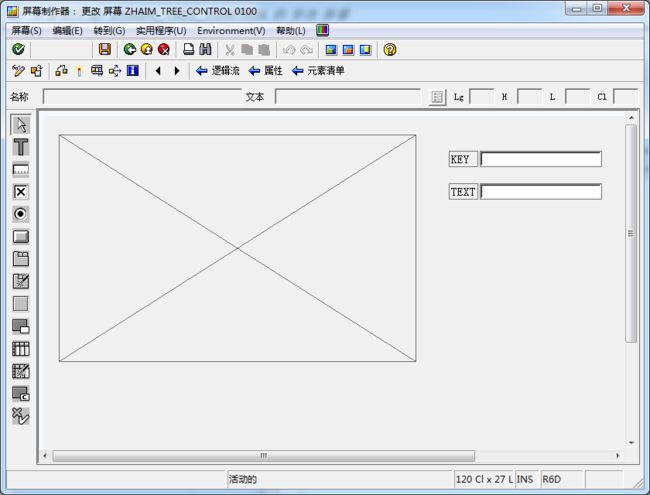Screen dimensions: 650x495
Task: Open the 帮助(L) menu
Action: [291, 31]
